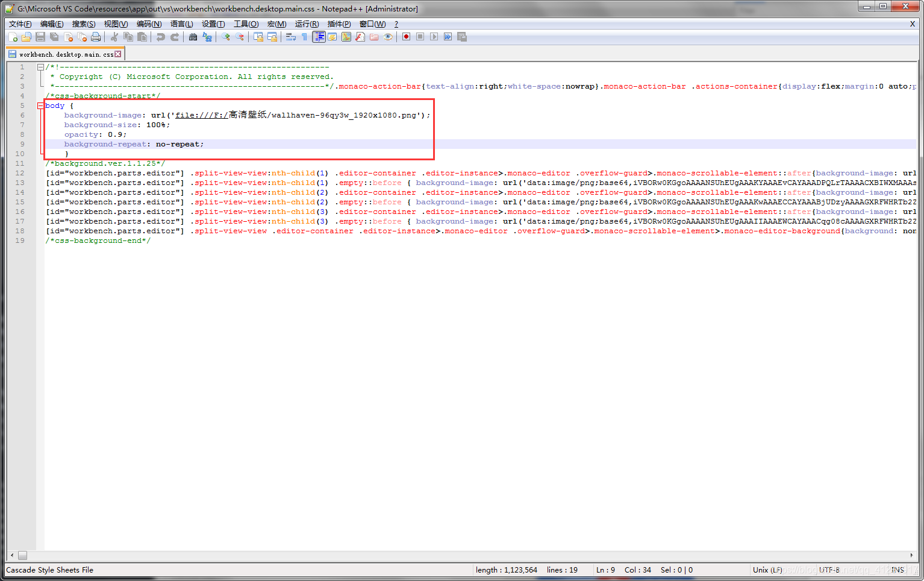Open the 设置(T) menu
924x581 pixels.
click(213, 24)
